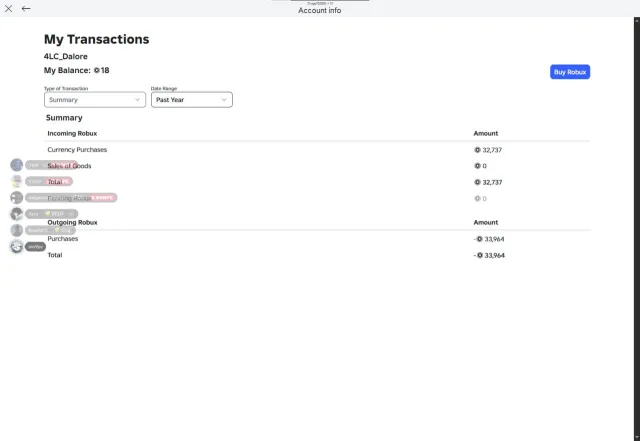Click the "Account info" title text
640x441 pixels.
[320, 11]
